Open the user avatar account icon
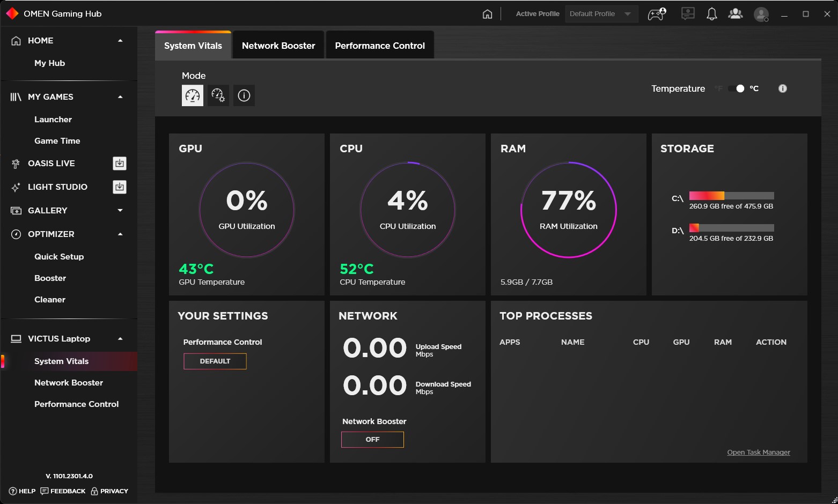This screenshot has height=504, width=838. (761, 14)
